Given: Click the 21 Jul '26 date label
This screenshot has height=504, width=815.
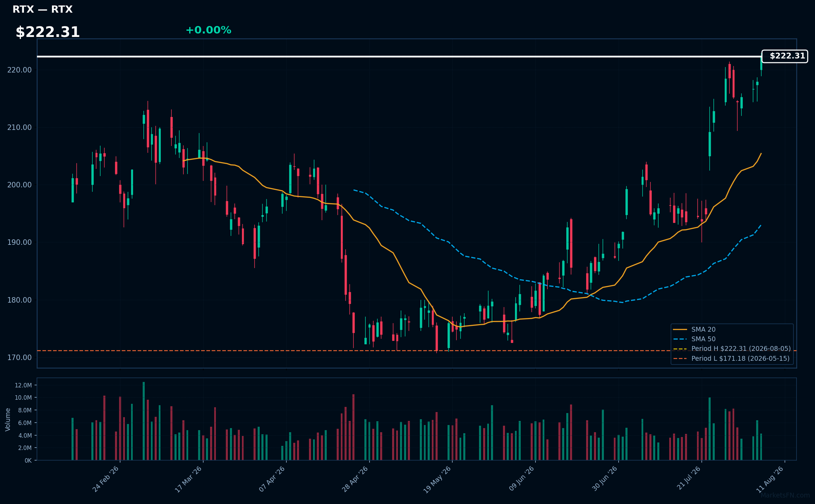Looking at the screenshot, I should tap(688, 478).
